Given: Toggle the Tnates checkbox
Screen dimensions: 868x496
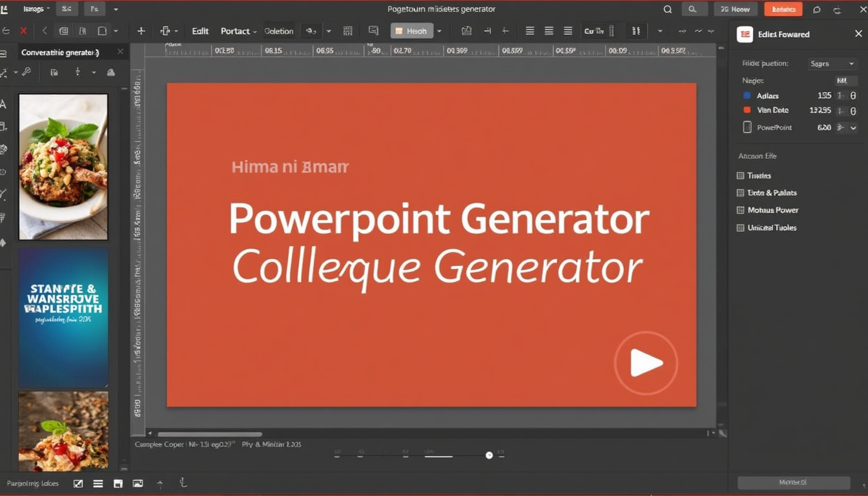Looking at the screenshot, I should click(741, 176).
